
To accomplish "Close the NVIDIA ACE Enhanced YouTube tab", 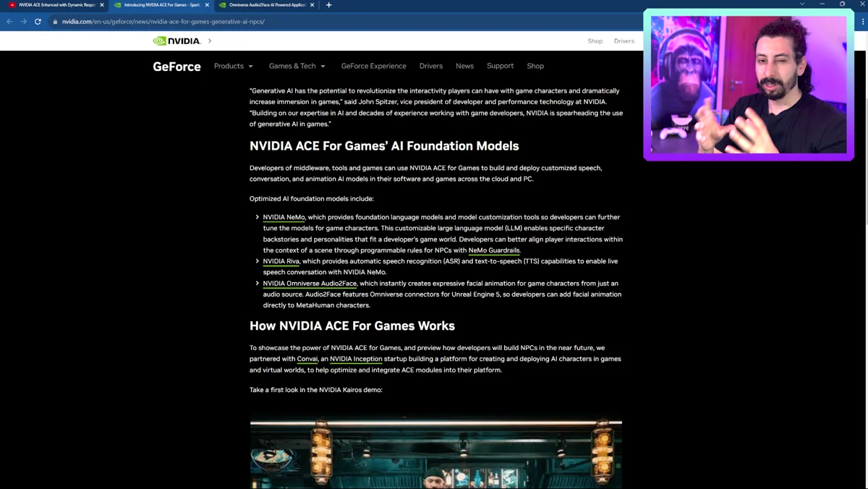I will (102, 5).
